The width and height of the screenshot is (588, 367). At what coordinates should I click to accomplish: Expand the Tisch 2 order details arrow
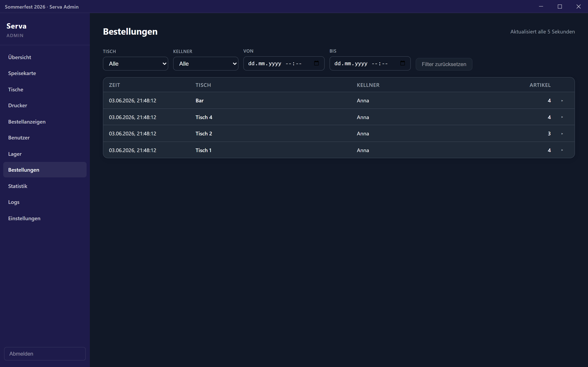(562, 134)
